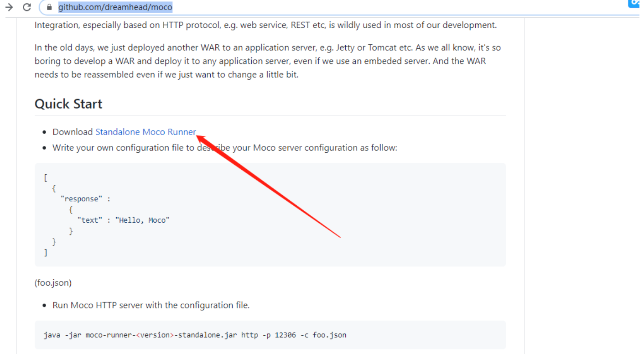Click the blue extension icon at top right
The image size is (644, 354).
tap(635, 3)
